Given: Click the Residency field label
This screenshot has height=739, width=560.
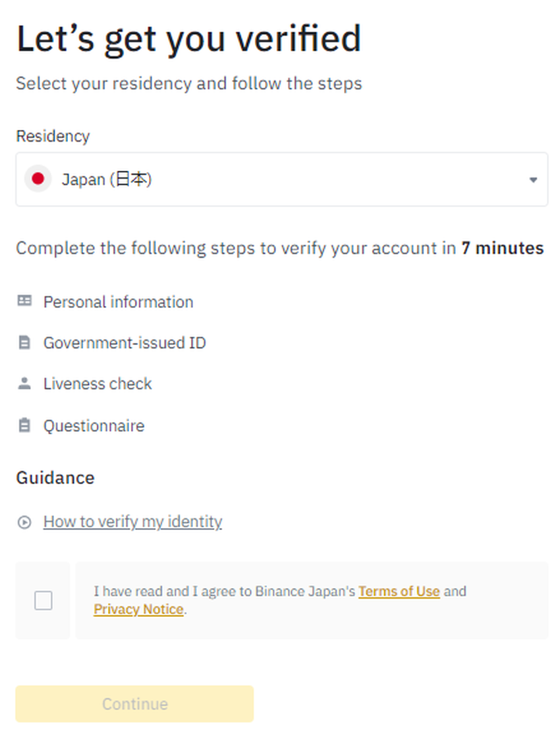Looking at the screenshot, I should coord(53,136).
